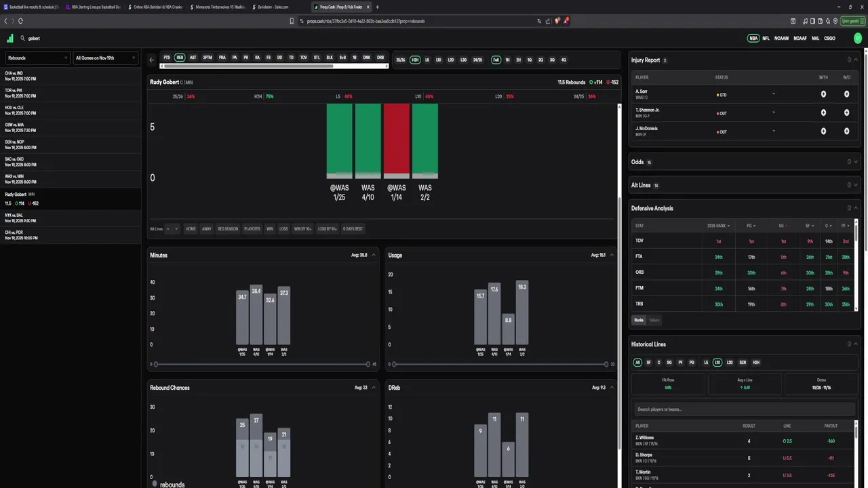Toggle W/O for J. McDaniels
Image resolution: width=868 pixels, height=488 pixels.
click(846, 131)
